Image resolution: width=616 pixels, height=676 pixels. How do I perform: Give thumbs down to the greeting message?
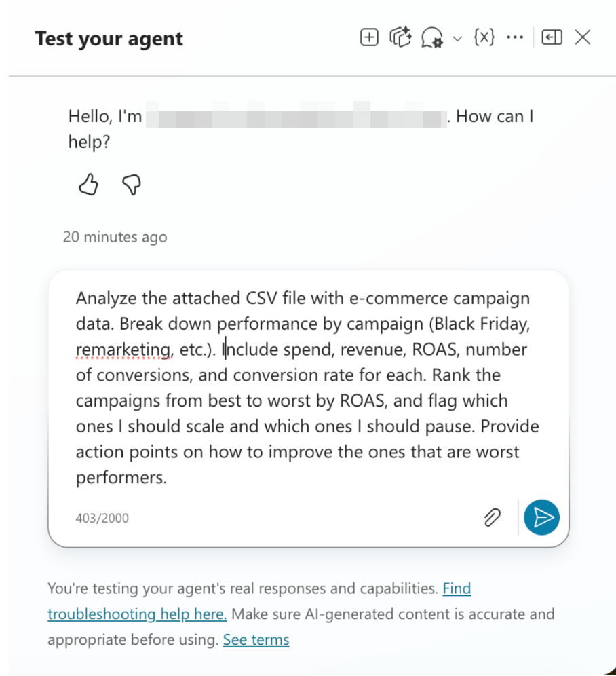132,185
